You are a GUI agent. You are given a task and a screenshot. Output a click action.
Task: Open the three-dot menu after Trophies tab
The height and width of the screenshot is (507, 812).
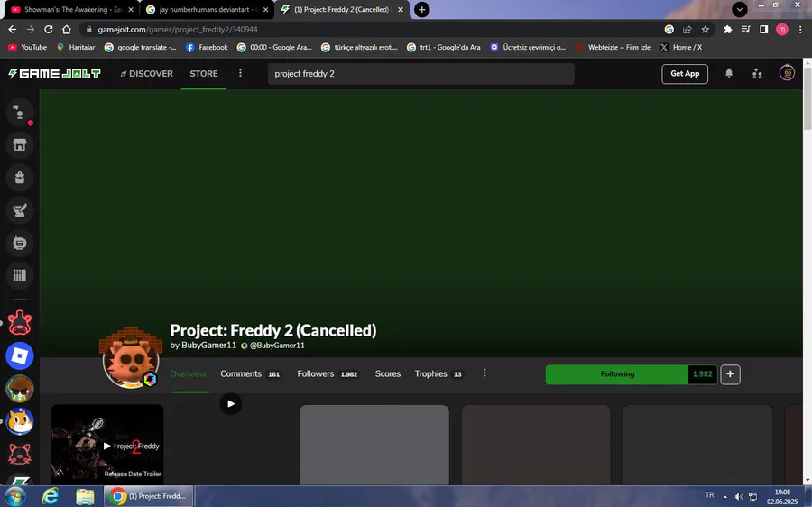[x=484, y=373]
